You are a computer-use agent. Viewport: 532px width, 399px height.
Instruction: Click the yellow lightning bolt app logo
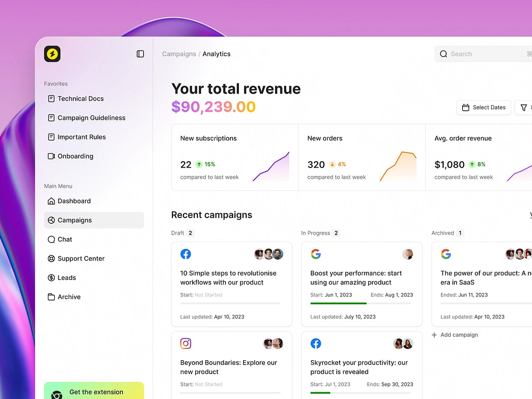point(52,54)
